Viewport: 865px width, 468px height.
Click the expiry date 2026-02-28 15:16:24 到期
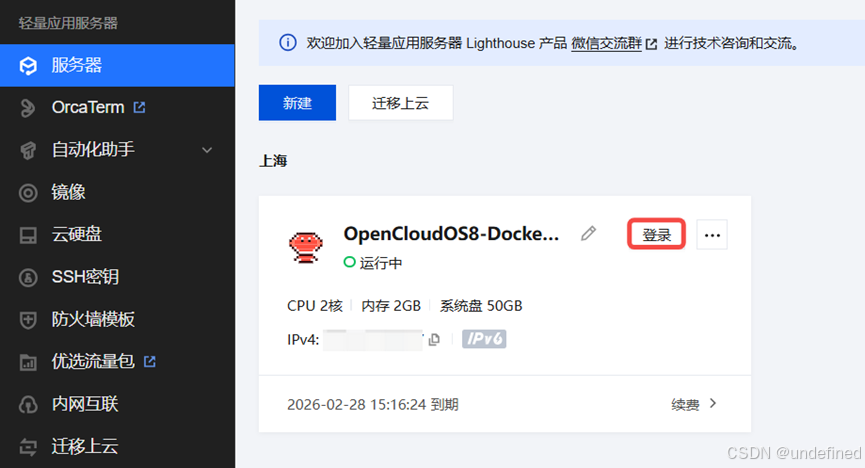(x=373, y=405)
